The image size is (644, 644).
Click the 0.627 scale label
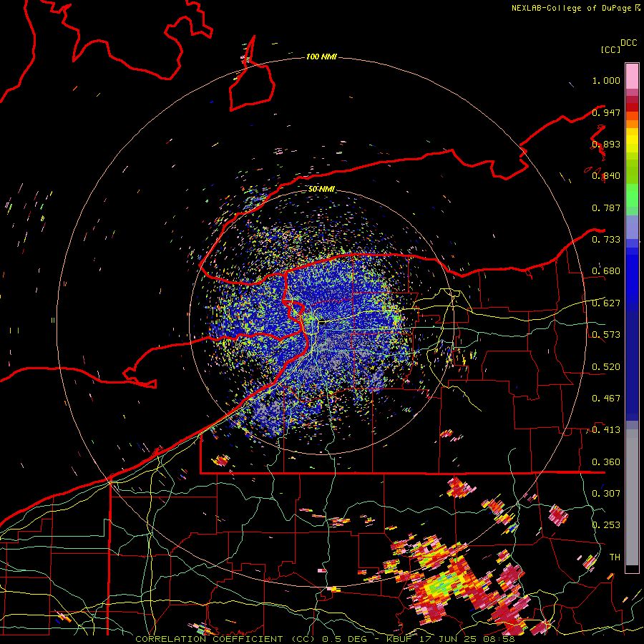pos(606,303)
